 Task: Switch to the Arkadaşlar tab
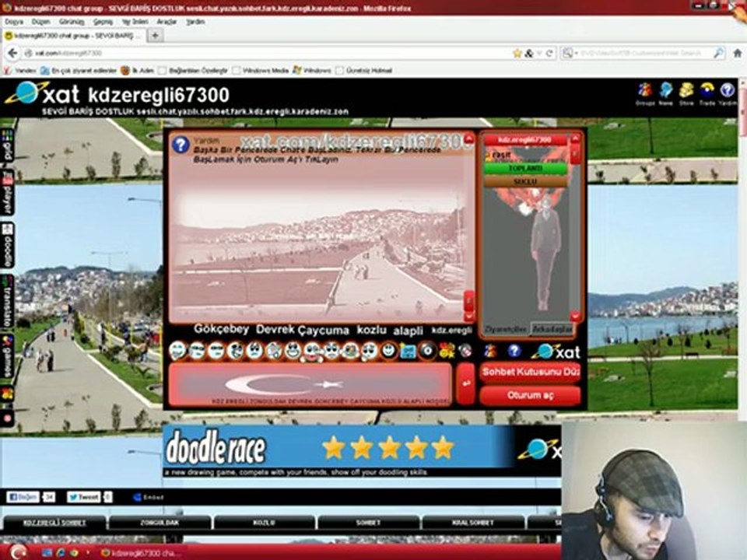tap(552, 329)
